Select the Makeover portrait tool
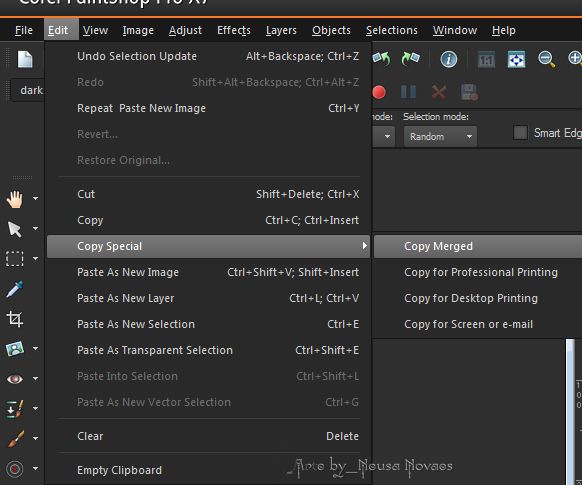 pyautogui.click(x=14, y=349)
